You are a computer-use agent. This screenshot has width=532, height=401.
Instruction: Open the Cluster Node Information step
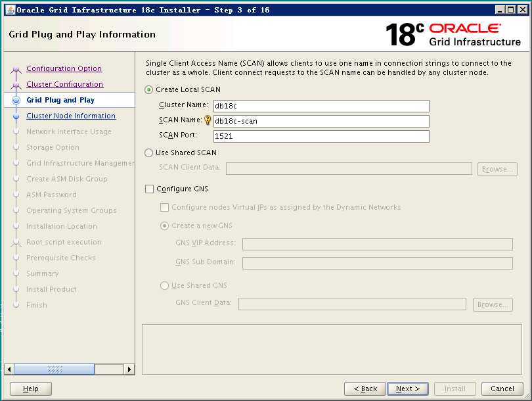(x=71, y=116)
